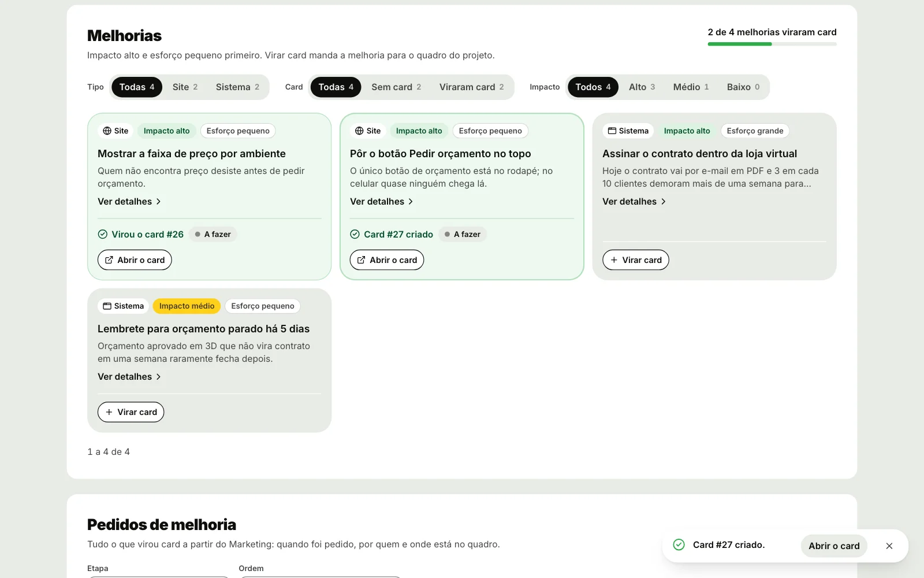Click the Esforço grande badge
The height and width of the screenshot is (578, 924).
pos(755,131)
